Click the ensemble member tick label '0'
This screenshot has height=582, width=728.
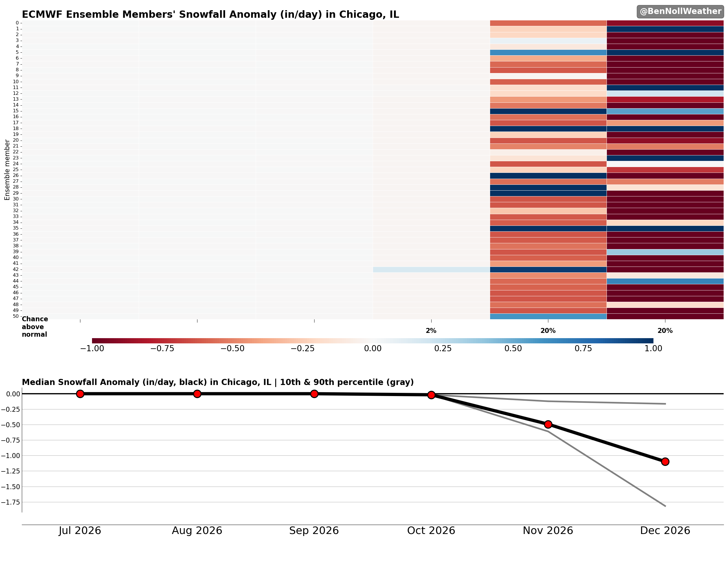(x=17, y=23)
